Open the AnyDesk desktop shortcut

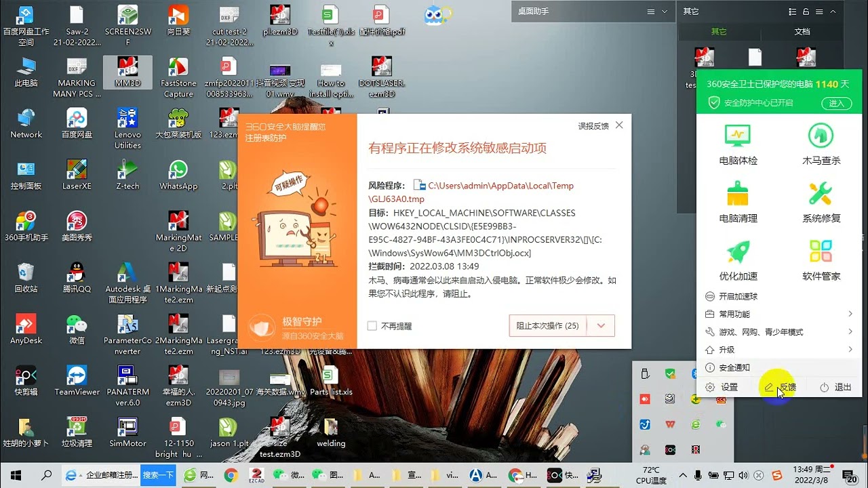pyautogui.click(x=26, y=329)
